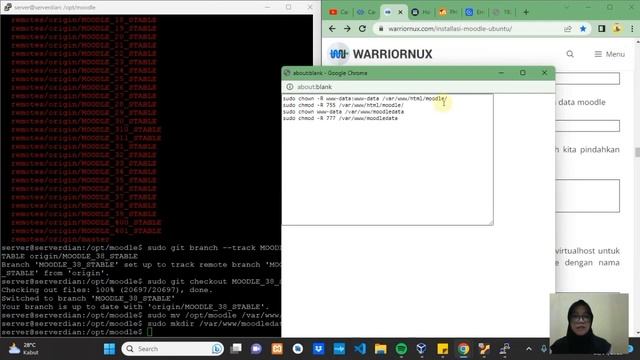Click the site info icon in about:blank popup
The height and width of the screenshot is (360, 640).
pyautogui.click(x=289, y=87)
